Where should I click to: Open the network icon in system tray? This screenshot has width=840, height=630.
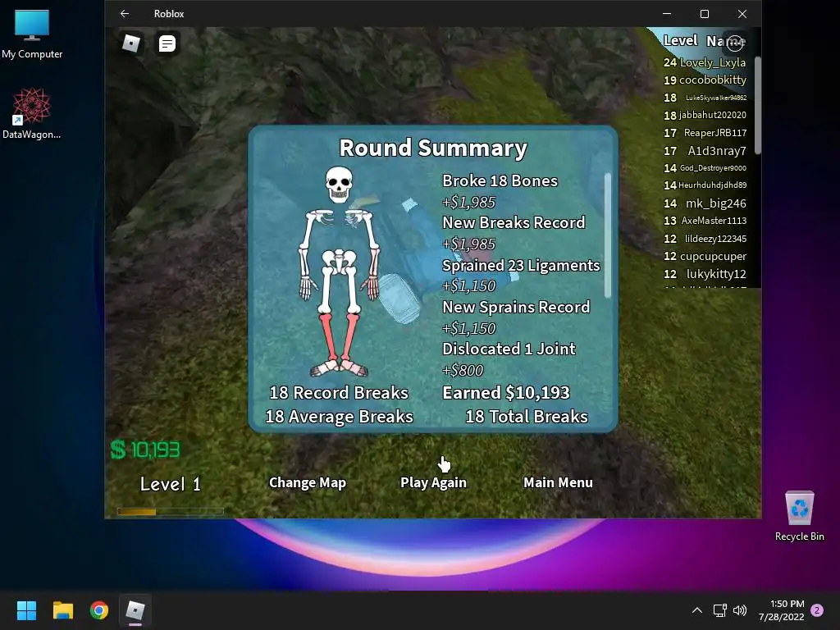pos(719,610)
